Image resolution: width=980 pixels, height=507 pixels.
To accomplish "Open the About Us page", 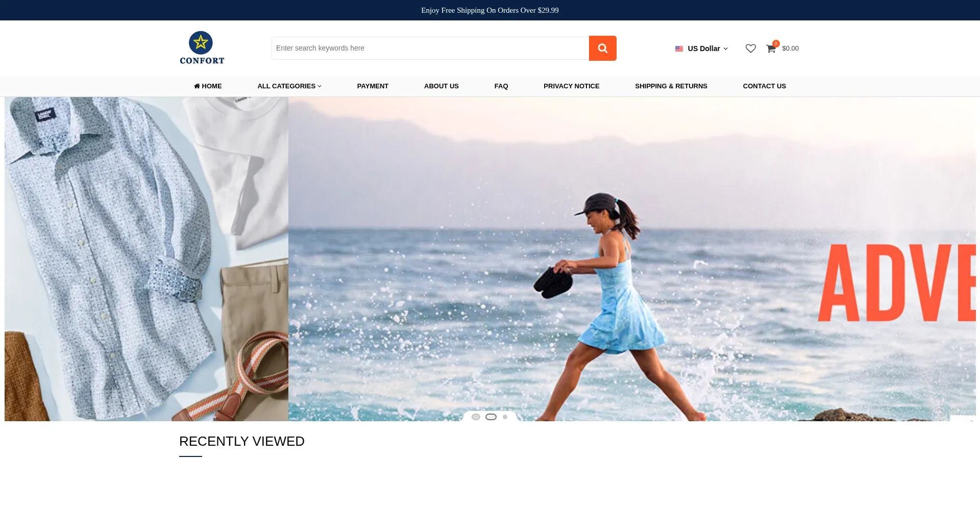I will click(441, 86).
